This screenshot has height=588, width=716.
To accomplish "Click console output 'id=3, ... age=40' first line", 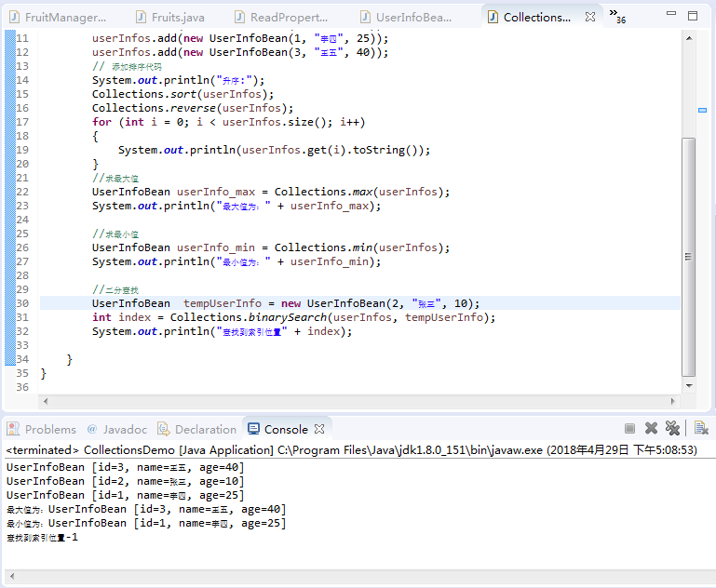I will point(126,468).
